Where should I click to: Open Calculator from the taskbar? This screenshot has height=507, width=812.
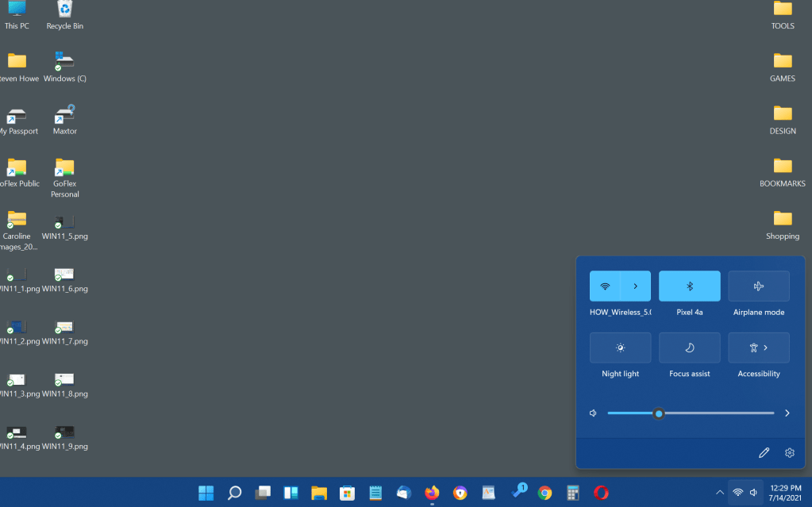[x=572, y=493]
